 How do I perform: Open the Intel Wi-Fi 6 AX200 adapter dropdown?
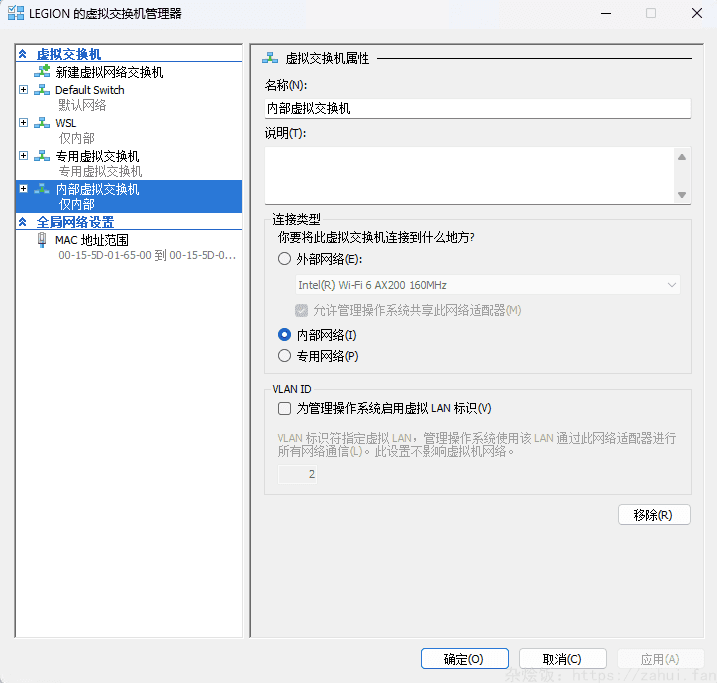672,286
